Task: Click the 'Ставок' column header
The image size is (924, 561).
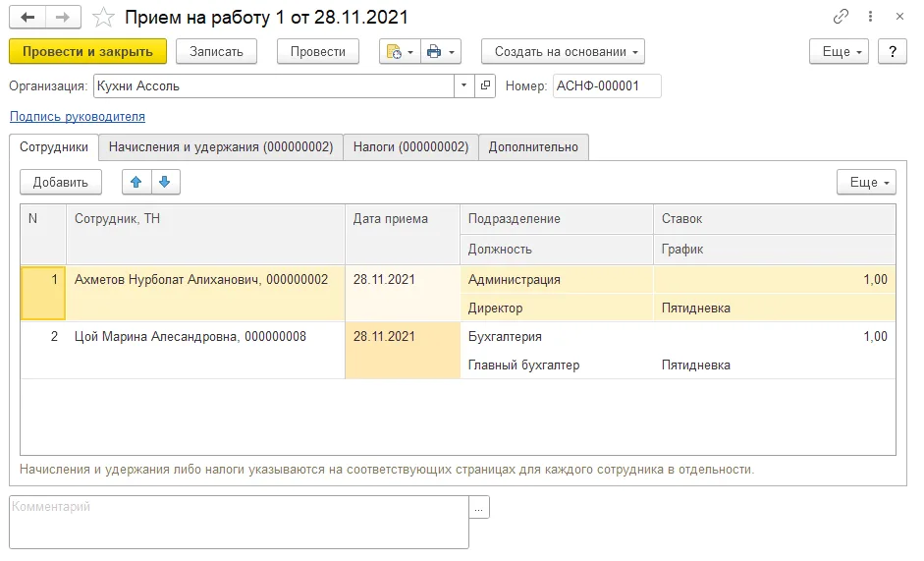Action: [775, 219]
